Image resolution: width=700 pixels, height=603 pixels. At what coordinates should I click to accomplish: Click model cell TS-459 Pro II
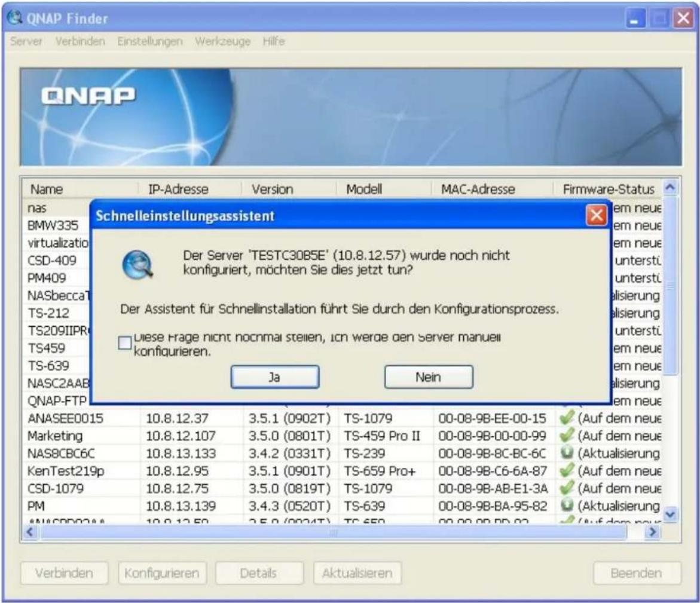pos(382,436)
